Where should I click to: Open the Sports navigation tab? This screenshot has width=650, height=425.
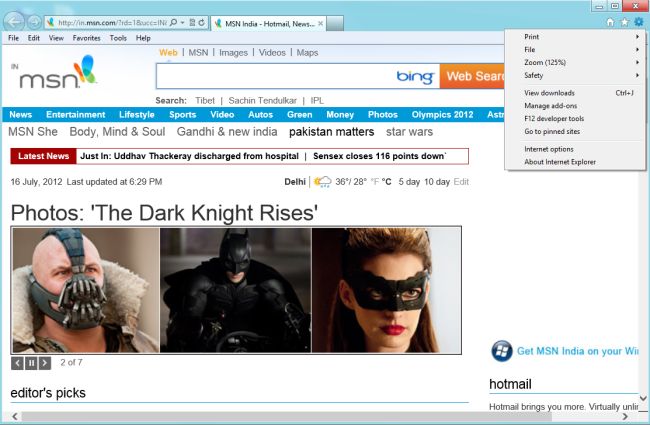click(182, 114)
